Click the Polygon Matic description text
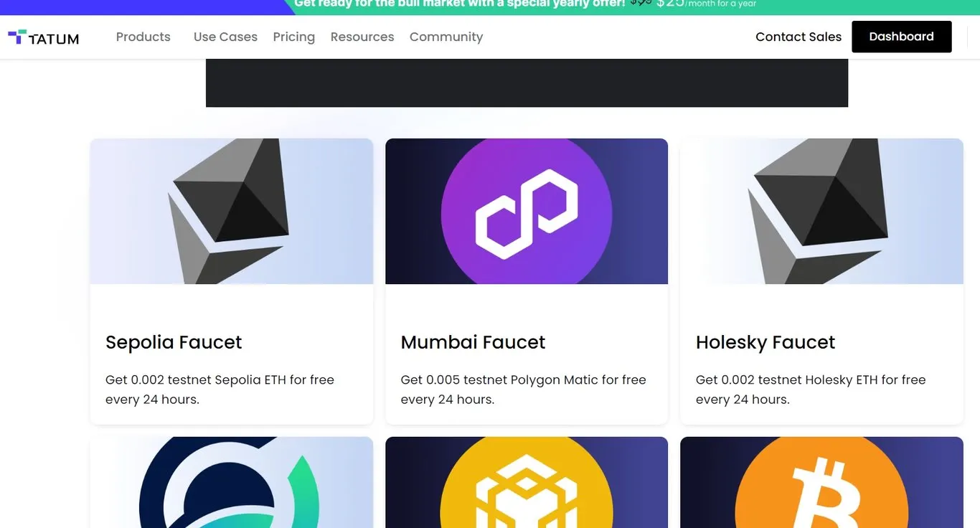Viewport: 980px width, 528px height. coord(523,390)
